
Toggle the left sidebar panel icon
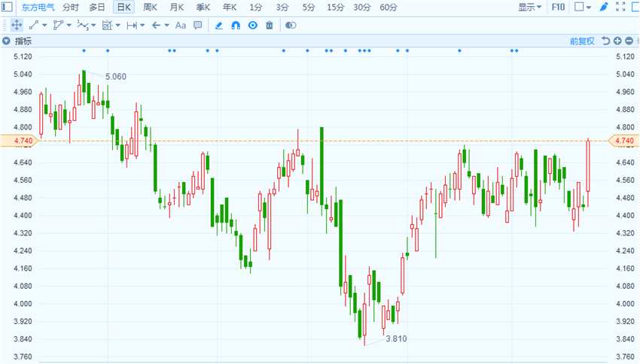tap(7, 7)
